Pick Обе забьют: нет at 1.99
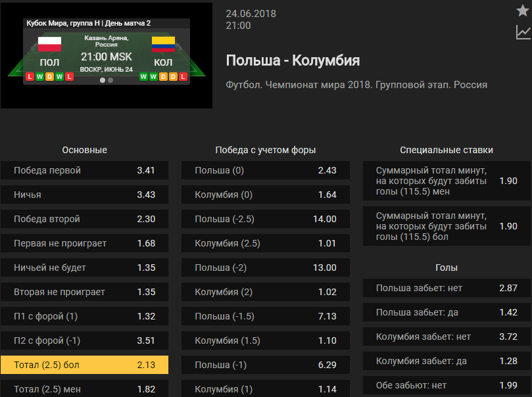Image resolution: width=532 pixels, height=397 pixels. [447, 385]
